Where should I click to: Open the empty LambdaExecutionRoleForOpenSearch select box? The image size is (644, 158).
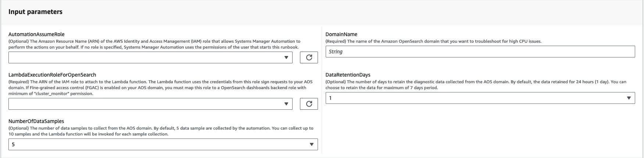pos(147,104)
